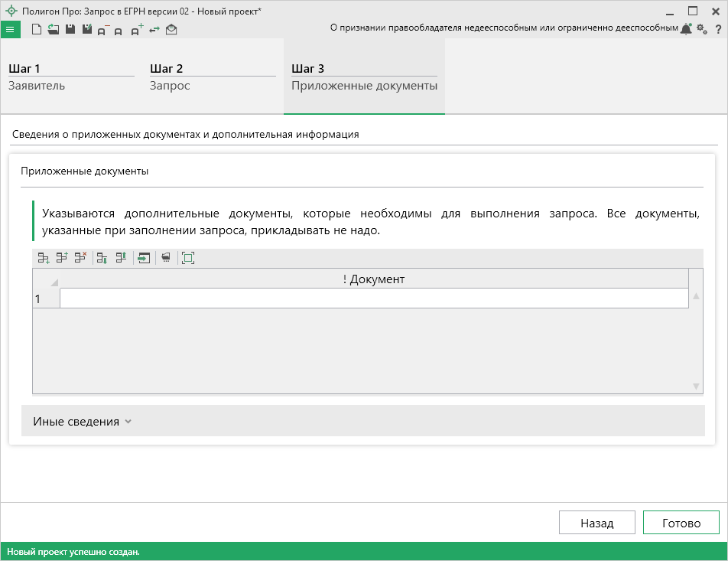Expand table to full screen
Screen dimensions: 728x561
(x=188, y=259)
